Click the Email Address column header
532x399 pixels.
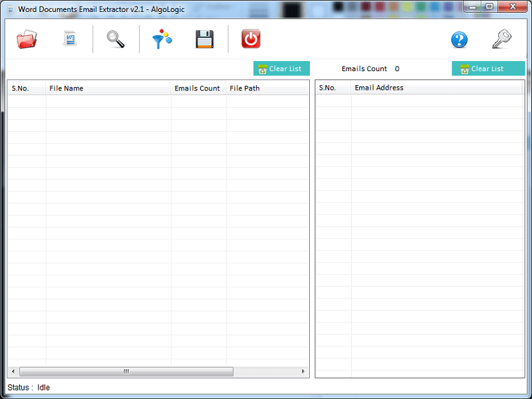pos(436,88)
